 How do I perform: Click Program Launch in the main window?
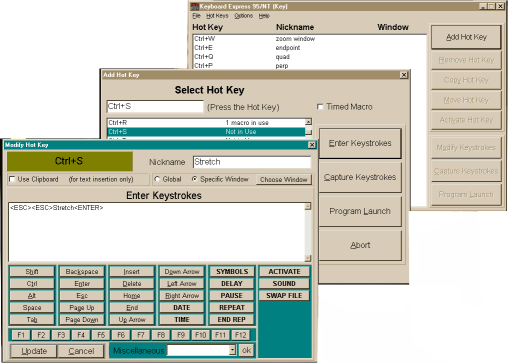(x=466, y=194)
